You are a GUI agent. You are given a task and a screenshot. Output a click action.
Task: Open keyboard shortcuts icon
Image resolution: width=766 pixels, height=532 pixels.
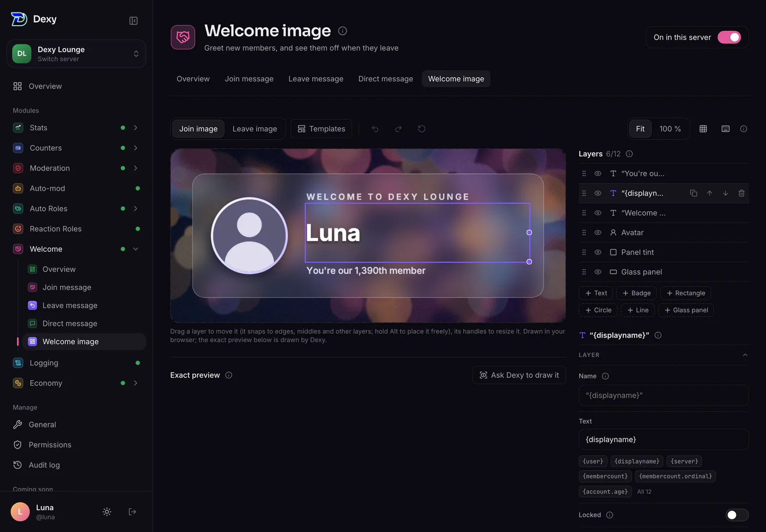click(726, 129)
